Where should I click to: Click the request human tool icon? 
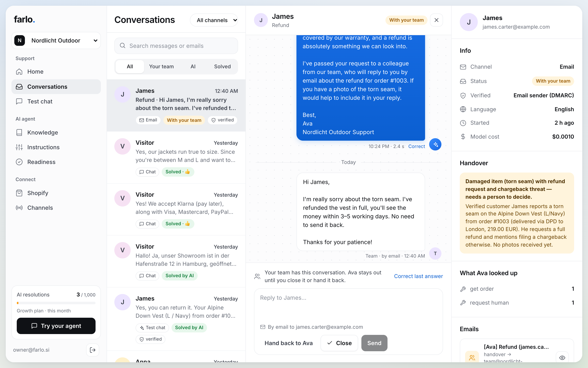(x=463, y=303)
